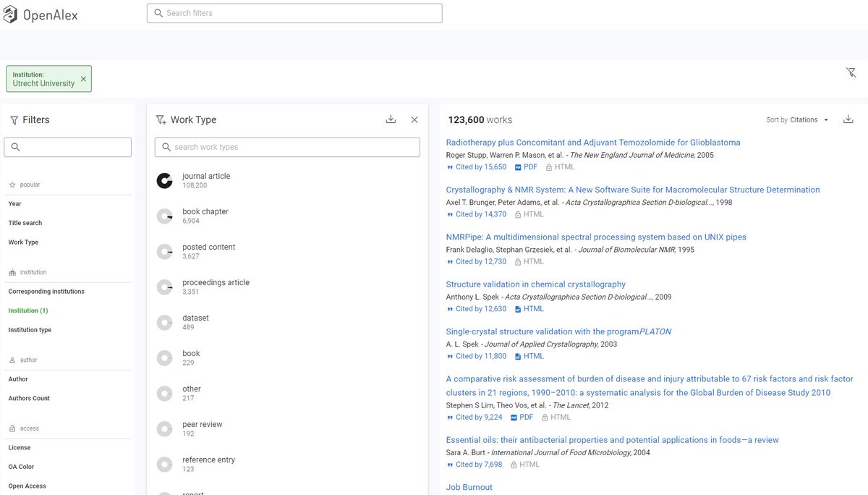This screenshot has height=495, width=868.
Task: View citations: Cited by 15,650
Action: pyautogui.click(x=477, y=167)
